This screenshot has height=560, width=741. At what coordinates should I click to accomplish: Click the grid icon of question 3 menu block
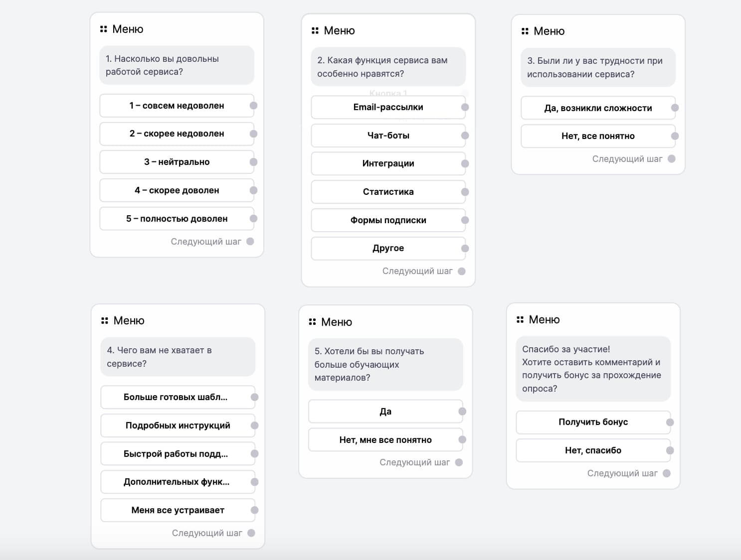point(525,31)
